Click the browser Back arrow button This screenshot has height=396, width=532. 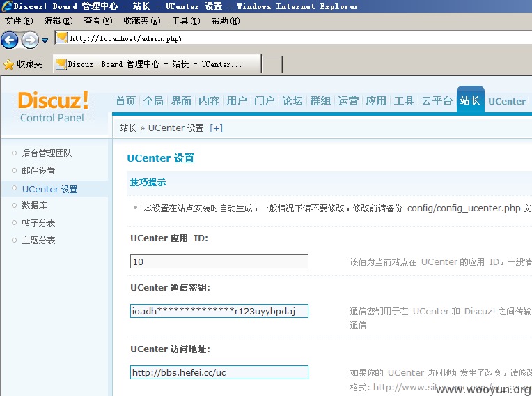10,40
